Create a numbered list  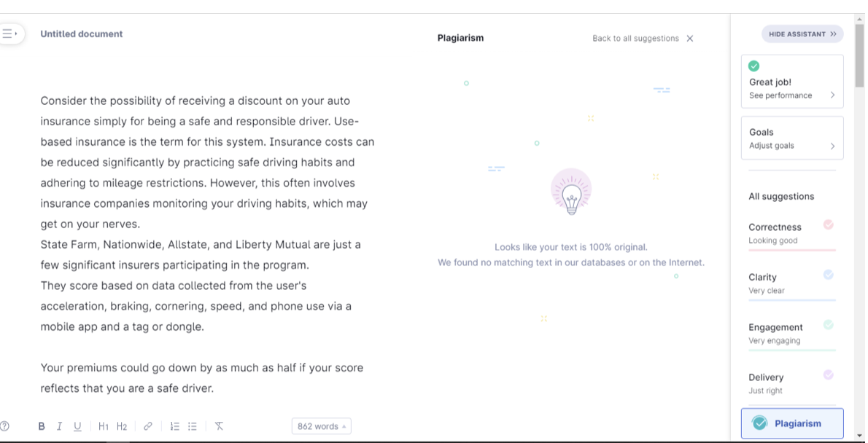pos(174,426)
